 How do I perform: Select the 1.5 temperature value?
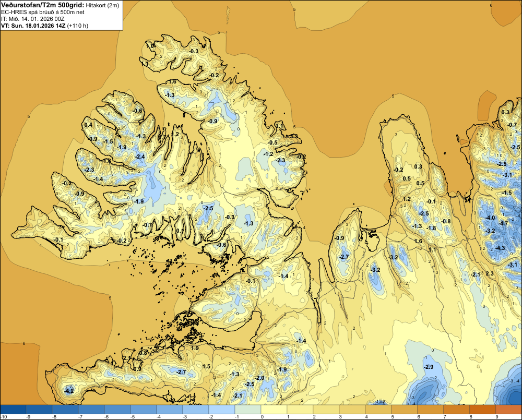tap(206, 366)
